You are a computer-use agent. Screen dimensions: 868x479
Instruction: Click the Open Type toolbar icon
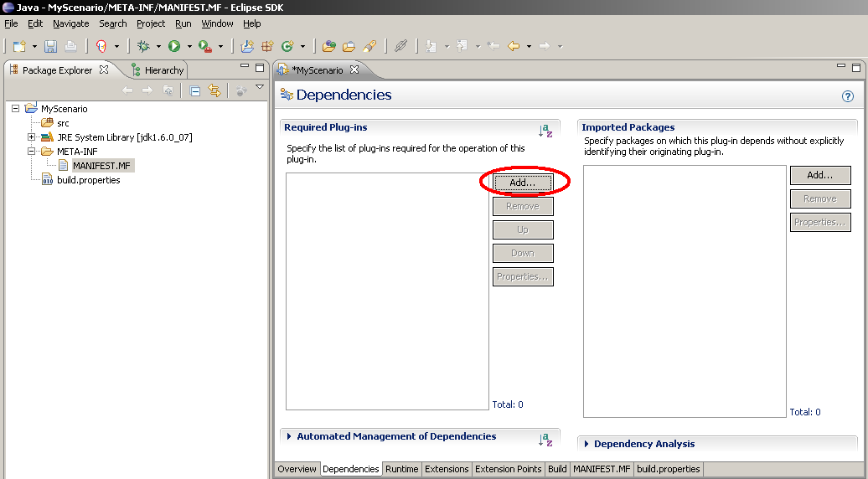(x=328, y=46)
